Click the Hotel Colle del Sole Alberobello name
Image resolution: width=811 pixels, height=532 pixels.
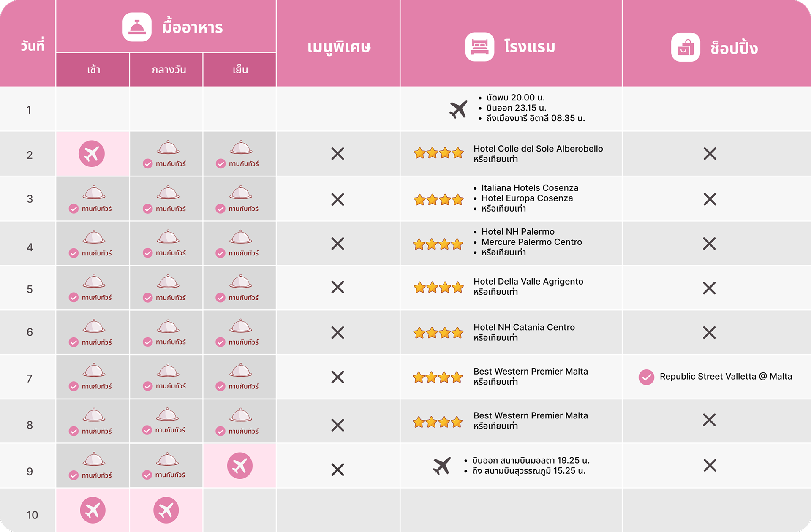(538, 149)
